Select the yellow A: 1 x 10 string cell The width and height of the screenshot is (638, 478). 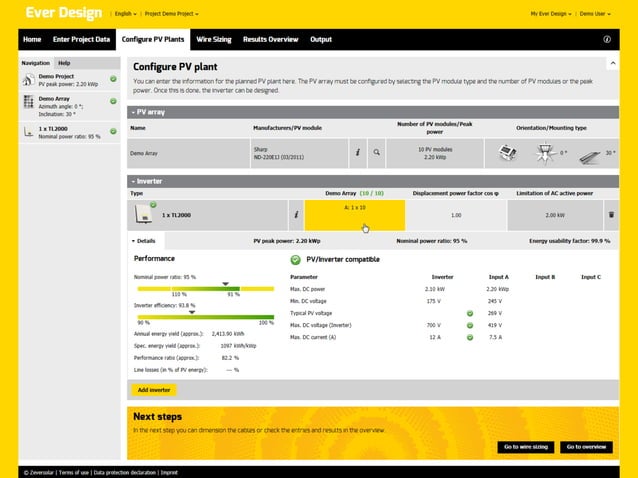tap(354, 214)
